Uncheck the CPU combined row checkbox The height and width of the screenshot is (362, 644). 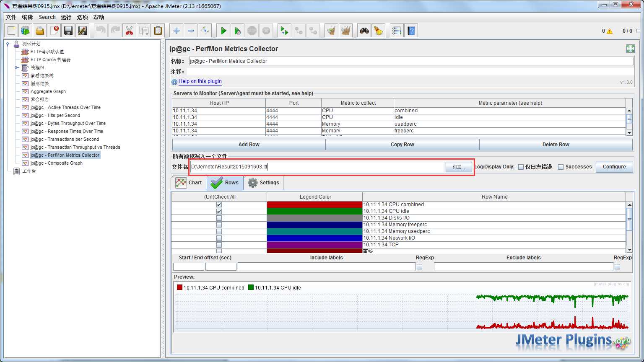219,205
